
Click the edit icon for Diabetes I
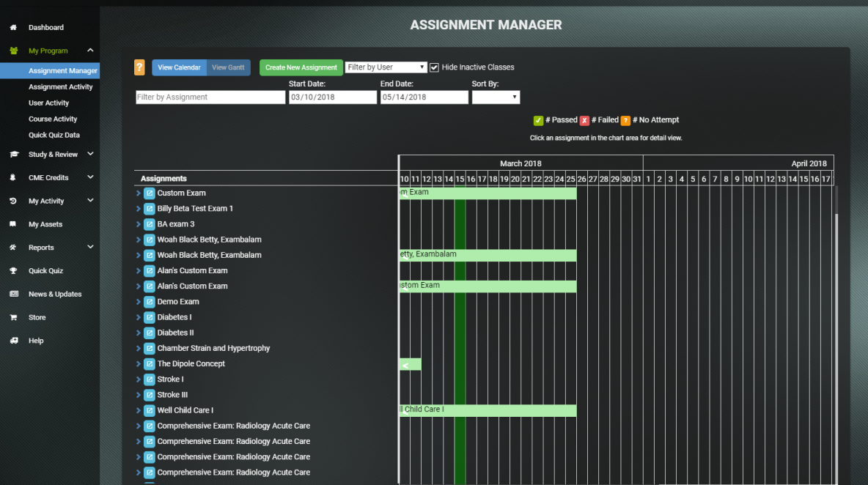tap(149, 317)
